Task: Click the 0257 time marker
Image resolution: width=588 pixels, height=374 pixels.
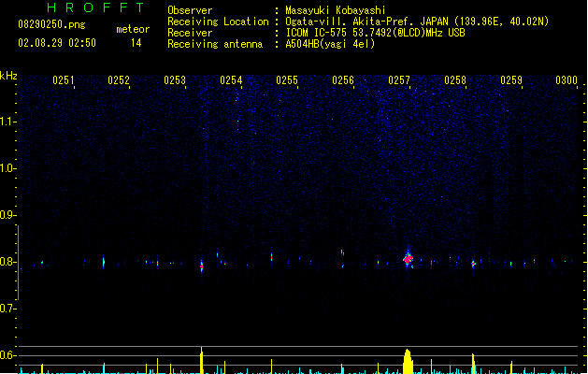Action: coord(399,80)
